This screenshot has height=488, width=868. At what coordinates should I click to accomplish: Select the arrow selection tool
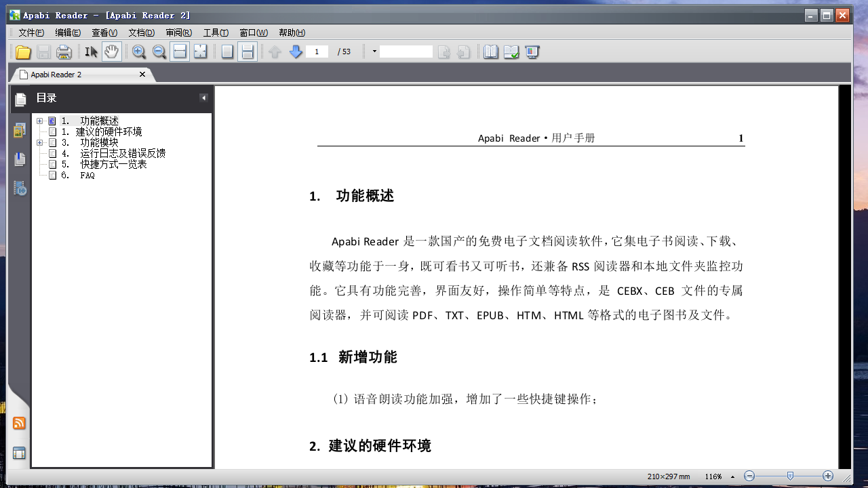tap(91, 52)
